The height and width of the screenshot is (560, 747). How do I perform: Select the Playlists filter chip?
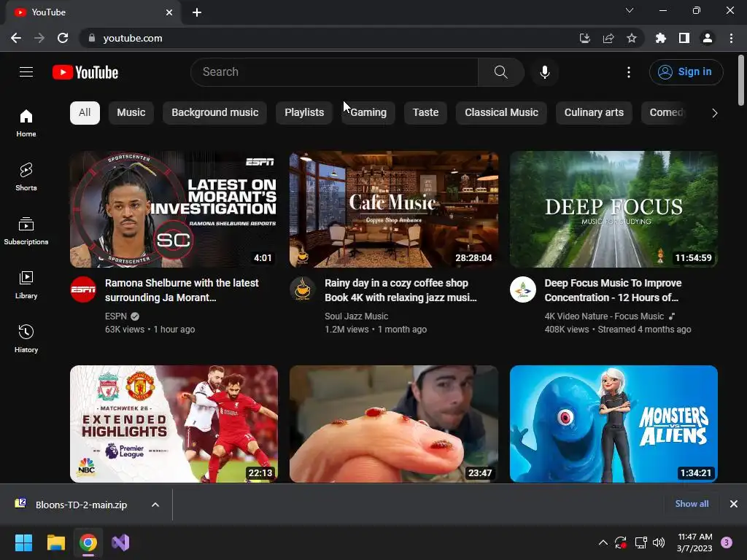304,112
